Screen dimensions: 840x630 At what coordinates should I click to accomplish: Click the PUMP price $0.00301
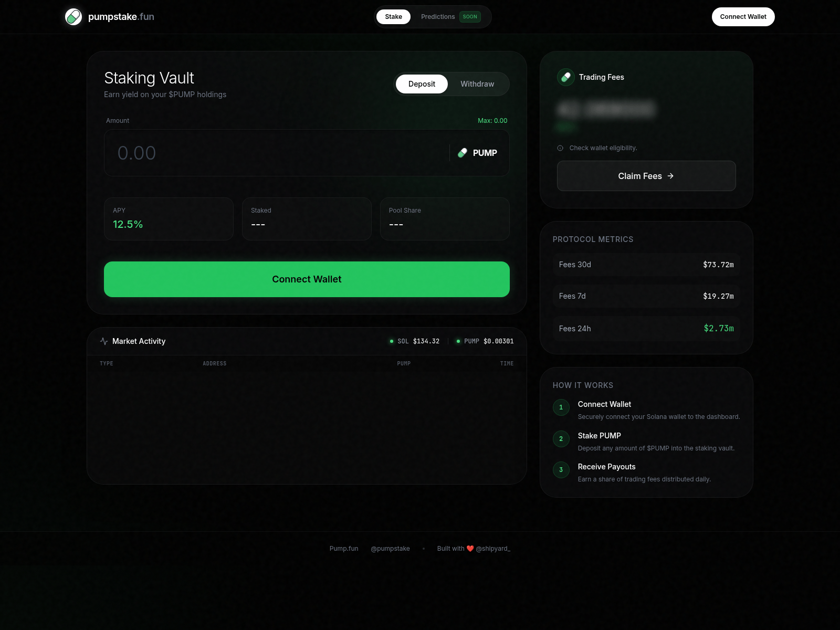click(x=499, y=341)
